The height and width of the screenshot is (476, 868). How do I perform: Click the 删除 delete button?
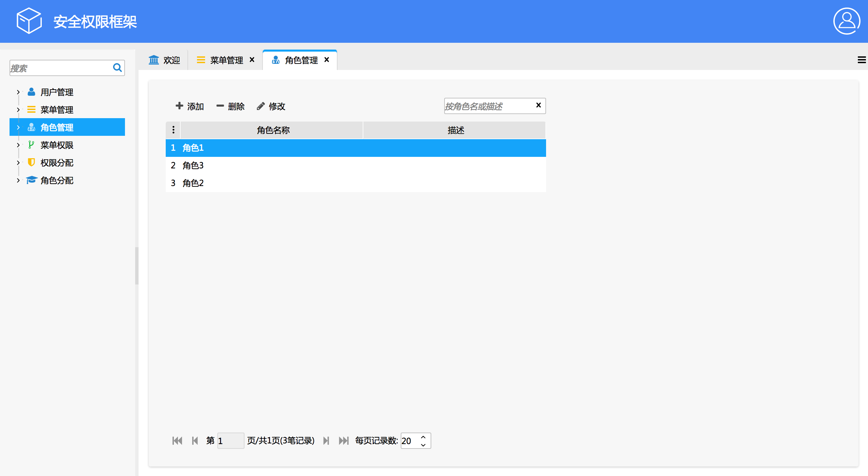(x=230, y=106)
